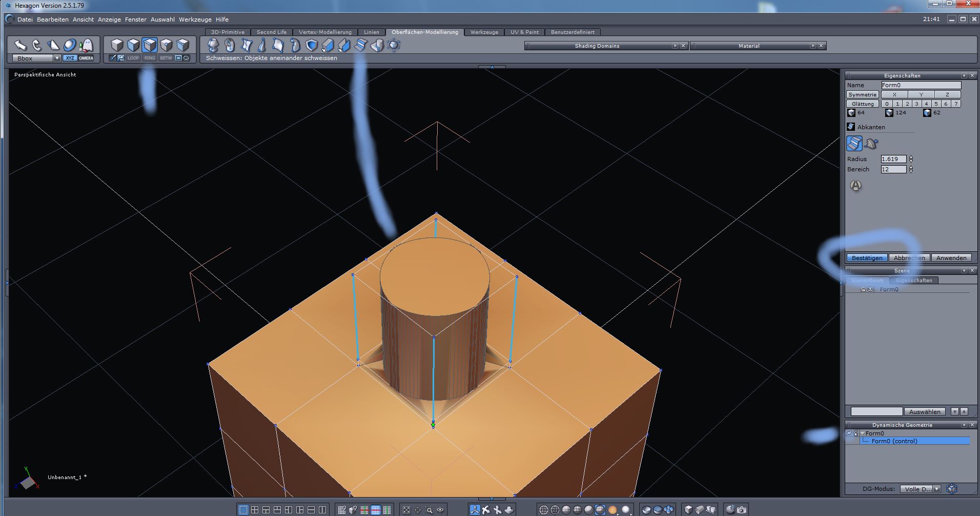
Task: Select the orange smooth shading sphere
Action: pyautogui.click(x=612, y=510)
